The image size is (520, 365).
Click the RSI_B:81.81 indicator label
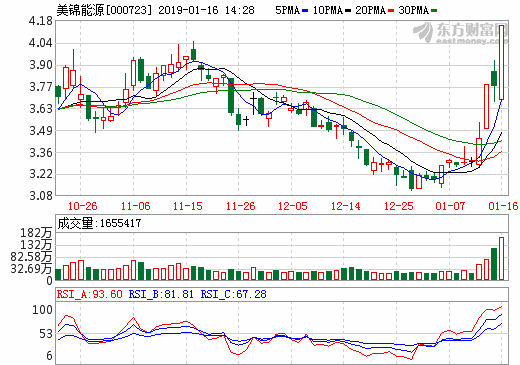pos(161,294)
